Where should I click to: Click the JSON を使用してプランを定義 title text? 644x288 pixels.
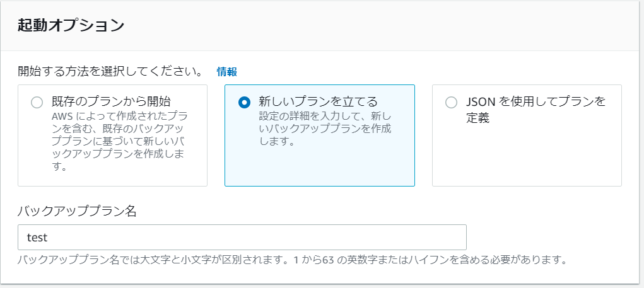(x=535, y=110)
